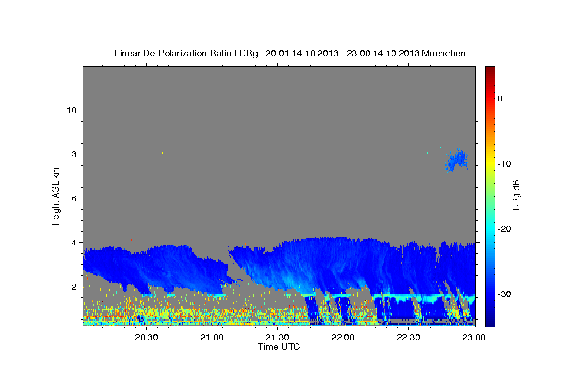
Task: Click the 23:00 time tick label
Action: click(x=474, y=337)
